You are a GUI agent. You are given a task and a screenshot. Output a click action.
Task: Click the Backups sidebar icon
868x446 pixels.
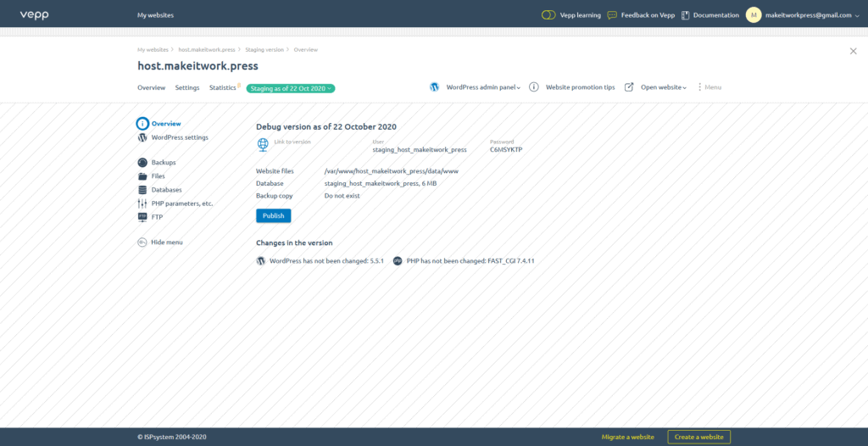[x=142, y=162]
